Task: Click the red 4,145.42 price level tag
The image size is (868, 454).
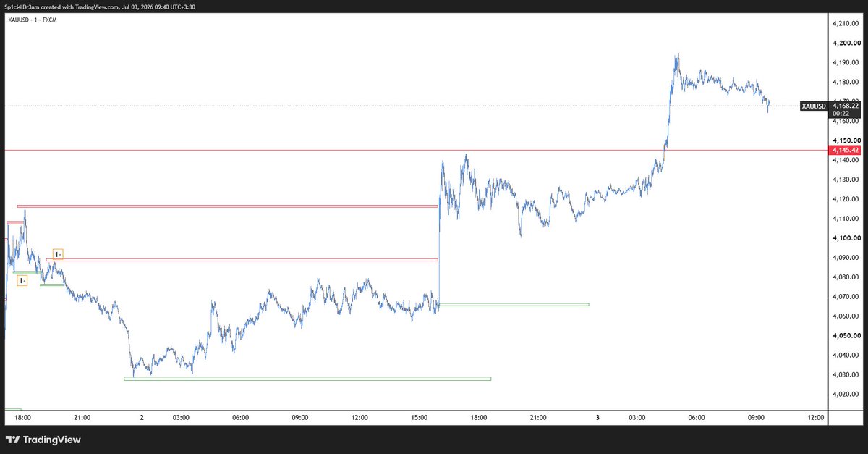Action: pyautogui.click(x=846, y=150)
